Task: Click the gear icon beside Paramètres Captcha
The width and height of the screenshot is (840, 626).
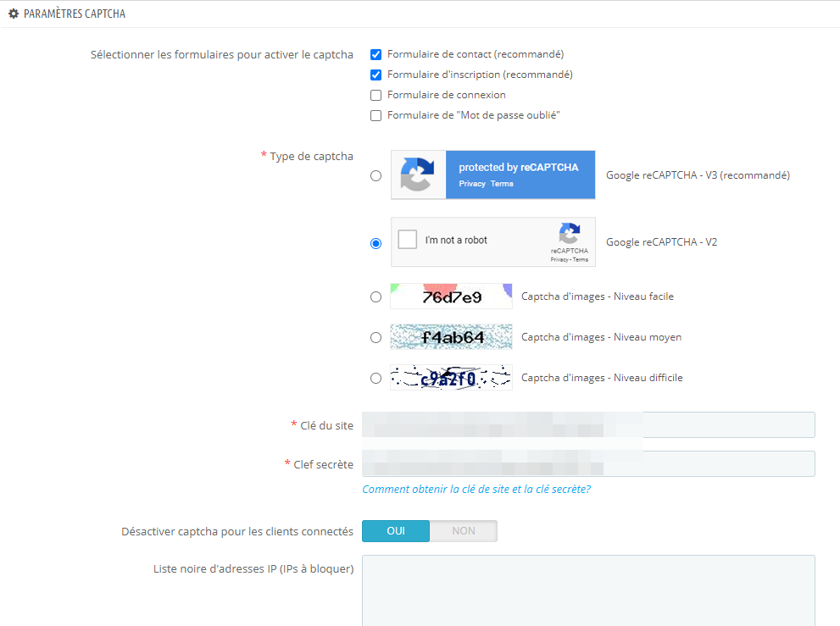Action: coord(14,14)
